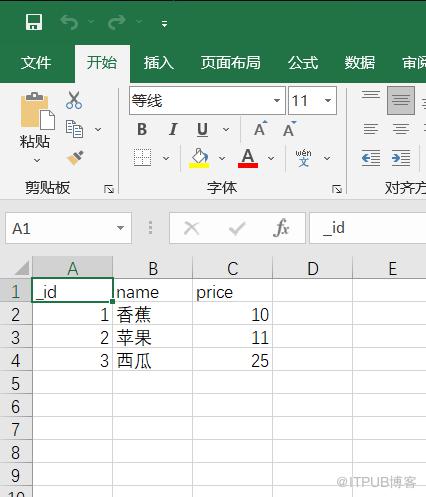Select cell A1 containing _id
This screenshot has width=426, height=497.
pos(73,291)
